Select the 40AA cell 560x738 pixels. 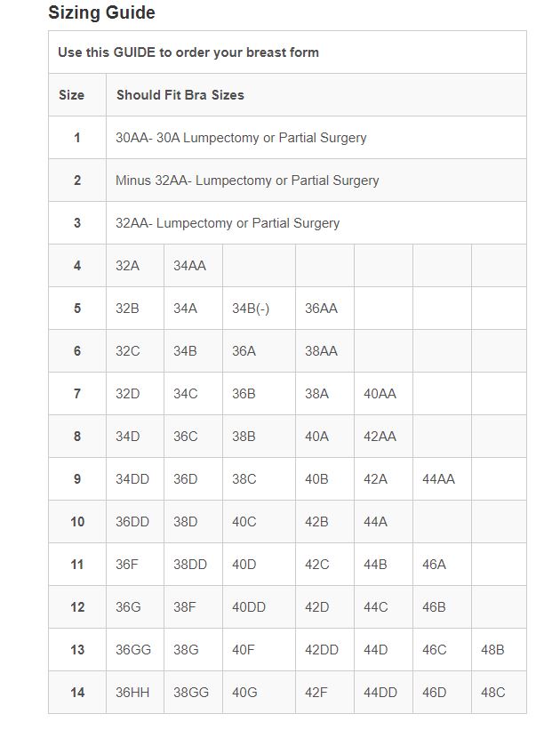pyautogui.click(x=380, y=394)
